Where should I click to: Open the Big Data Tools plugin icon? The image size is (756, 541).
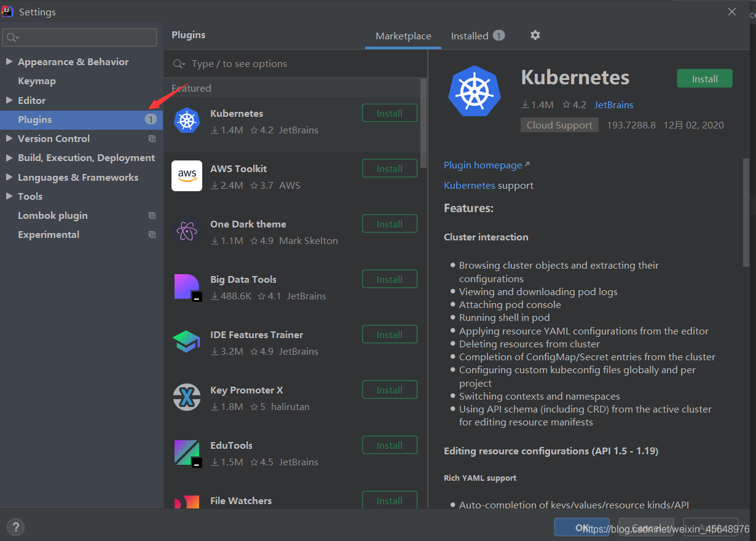[186, 286]
